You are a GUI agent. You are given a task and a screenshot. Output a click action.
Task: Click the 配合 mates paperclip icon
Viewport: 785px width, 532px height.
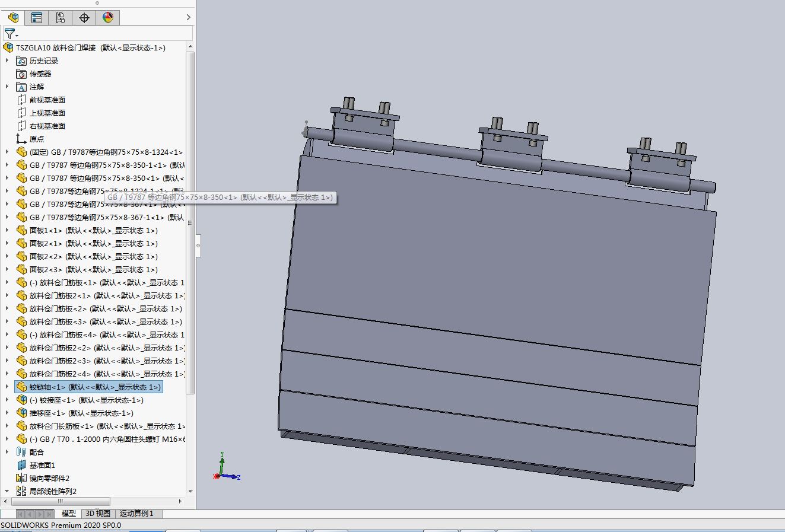click(x=21, y=453)
